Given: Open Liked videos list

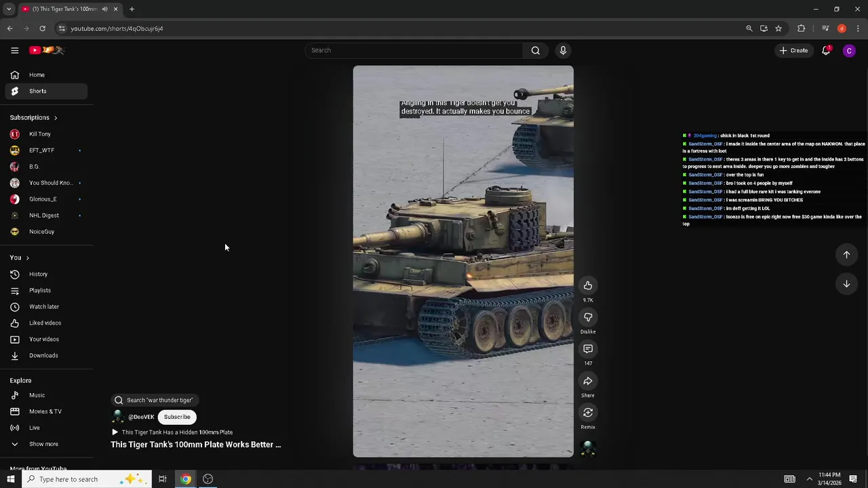Looking at the screenshot, I should 46,323.
